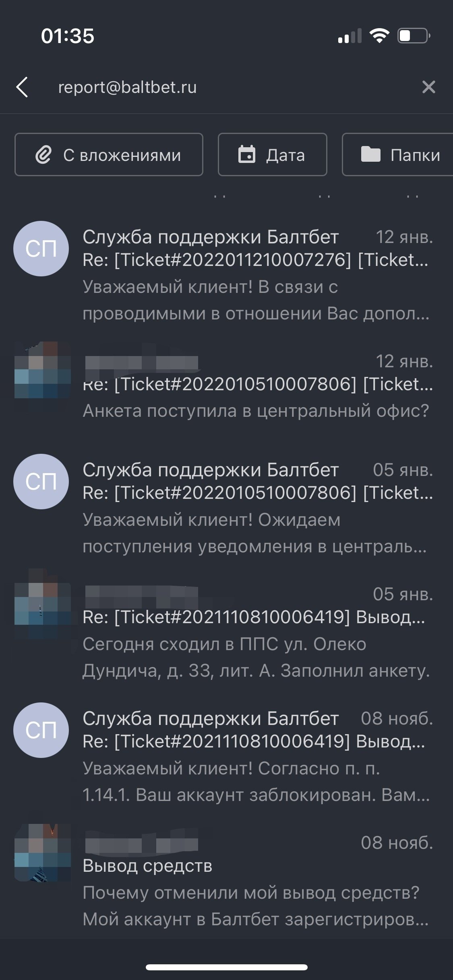Open the Дата filter dropdown
Viewport: 453px width, 980px height.
point(272,155)
